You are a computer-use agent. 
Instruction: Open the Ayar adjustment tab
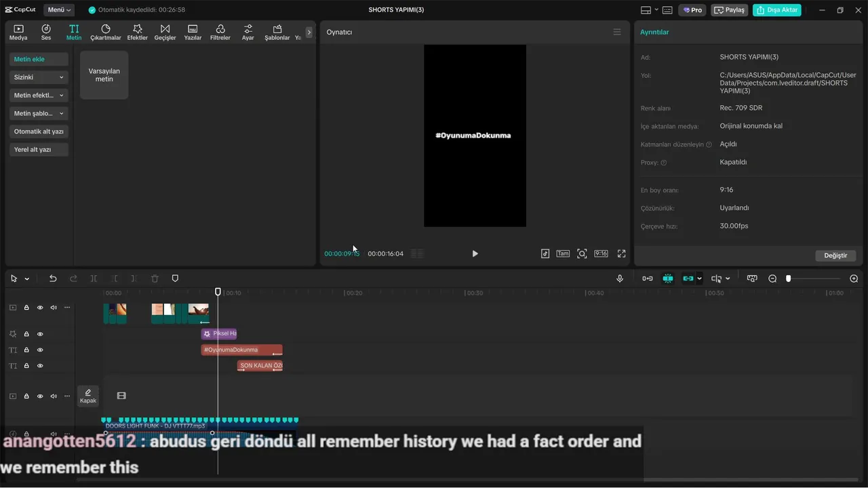click(x=248, y=33)
